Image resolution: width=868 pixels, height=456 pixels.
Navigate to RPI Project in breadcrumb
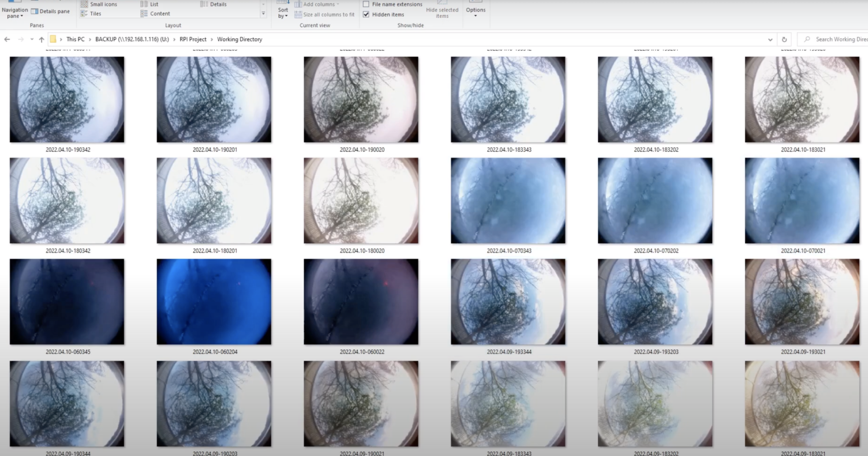coord(193,39)
